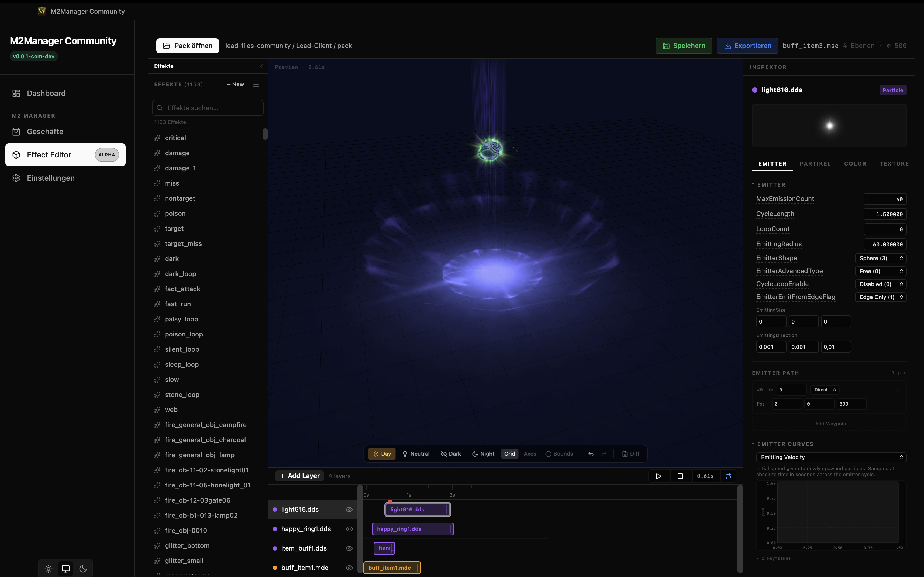Select light theme sun icon

(x=49, y=569)
